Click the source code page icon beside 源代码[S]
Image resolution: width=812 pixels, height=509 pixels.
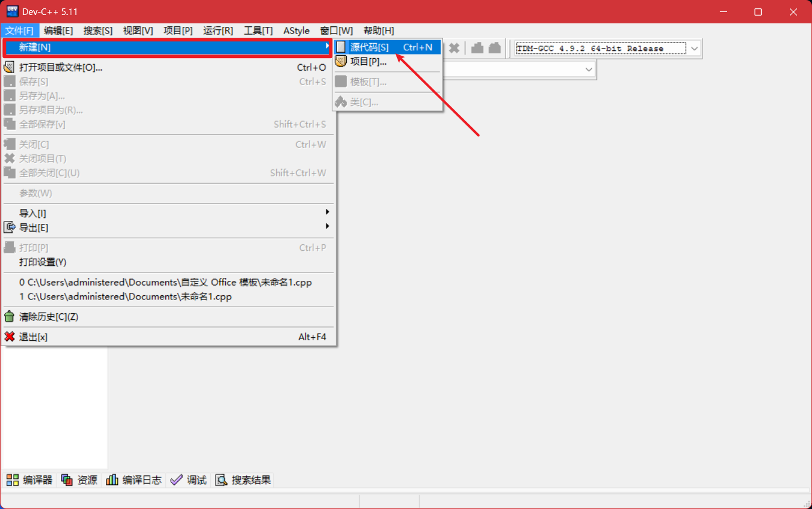point(341,47)
